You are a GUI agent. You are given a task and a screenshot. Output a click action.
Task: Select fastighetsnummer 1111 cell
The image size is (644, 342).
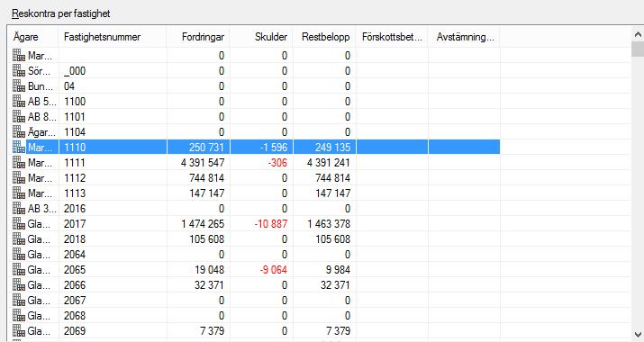(x=75, y=163)
